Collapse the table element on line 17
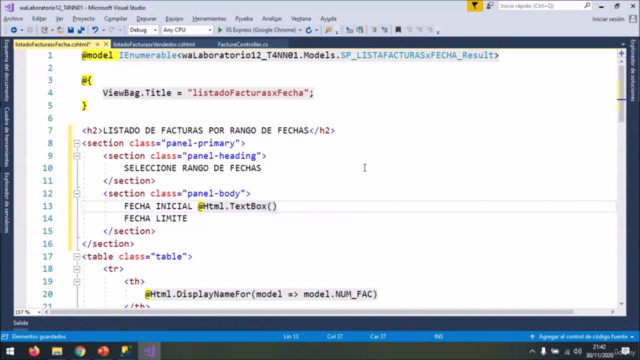Image resolution: width=640 pixels, height=360 pixels. pos(77,256)
